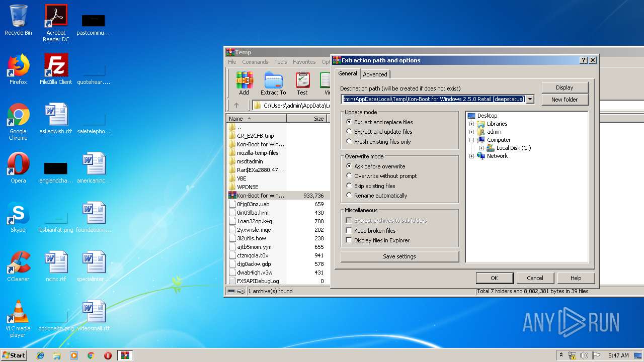
Task: Select Ask before overwrite option
Action: (375, 166)
